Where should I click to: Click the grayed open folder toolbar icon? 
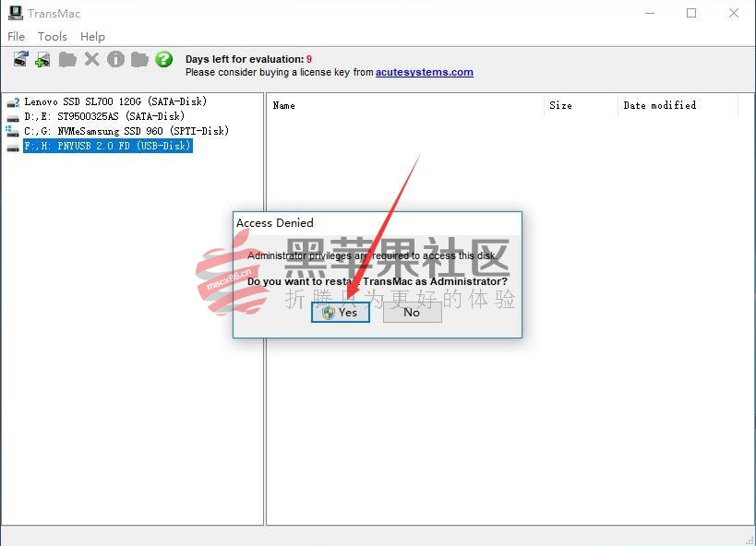pos(67,59)
